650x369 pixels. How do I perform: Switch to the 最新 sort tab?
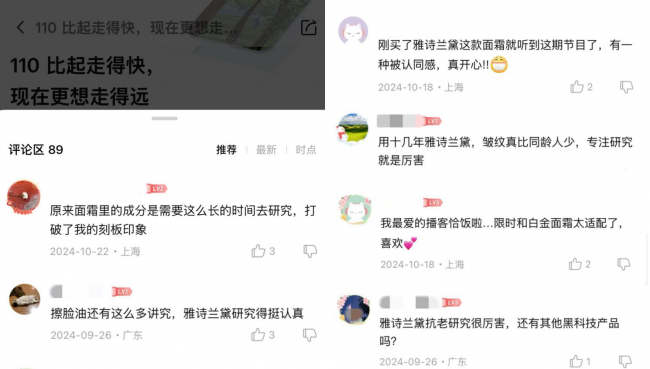coord(266,150)
